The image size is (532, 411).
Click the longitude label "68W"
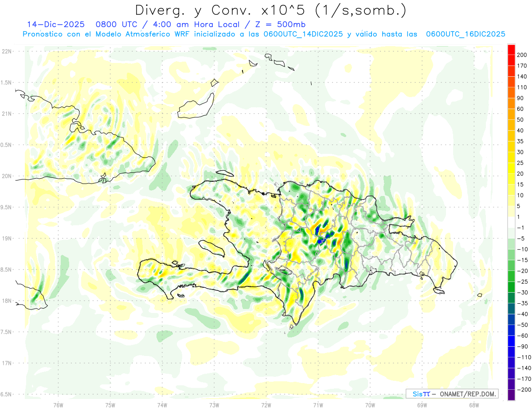[x=473, y=405]
